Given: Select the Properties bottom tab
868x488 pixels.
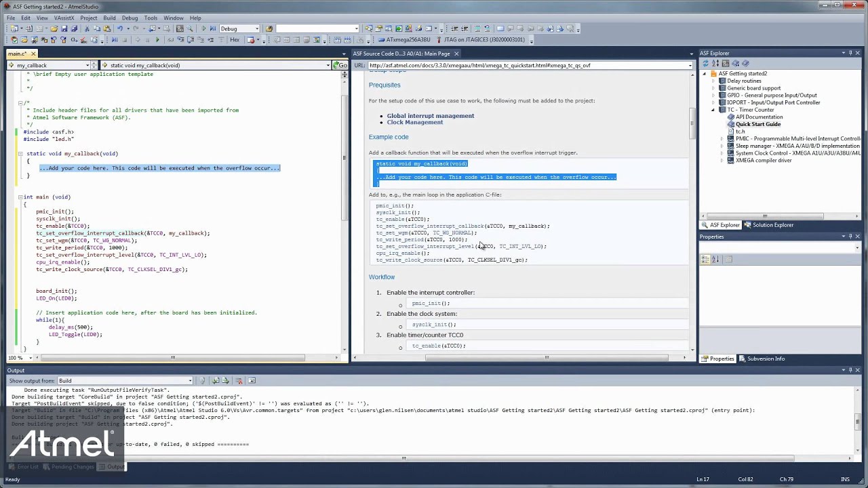Looking at the screenshot, I should click(718, 359).
